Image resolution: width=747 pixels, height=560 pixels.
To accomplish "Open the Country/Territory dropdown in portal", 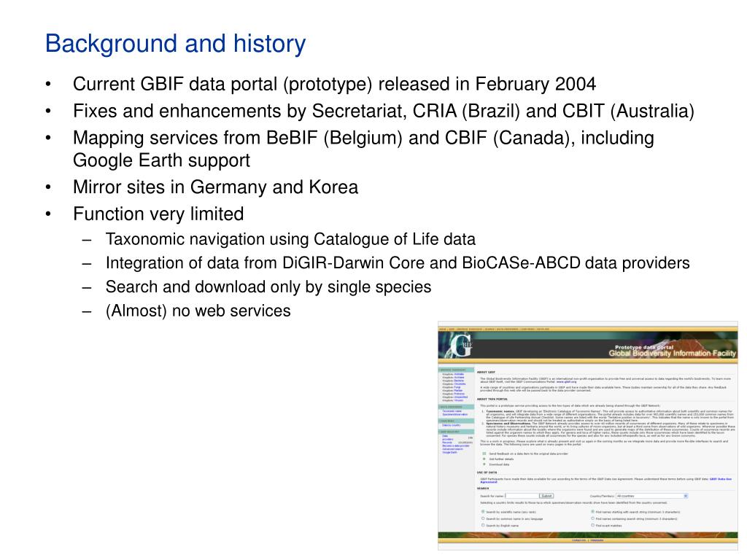I will 651,496.
